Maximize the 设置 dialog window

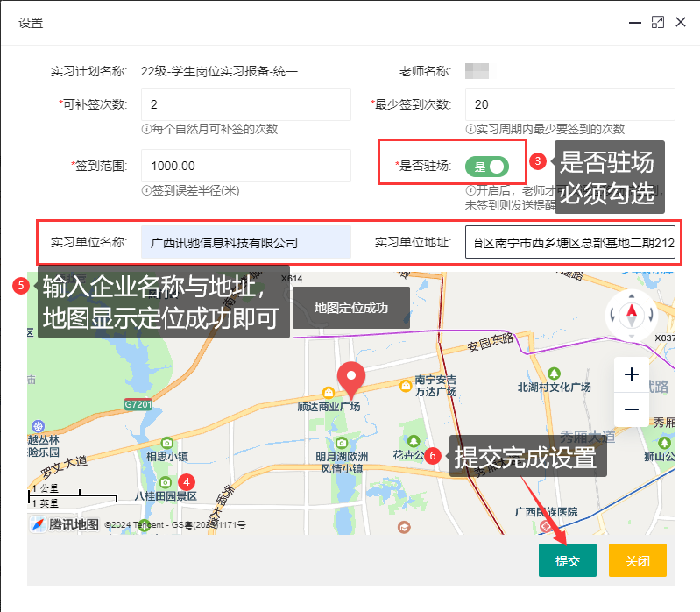pos(658,22)
